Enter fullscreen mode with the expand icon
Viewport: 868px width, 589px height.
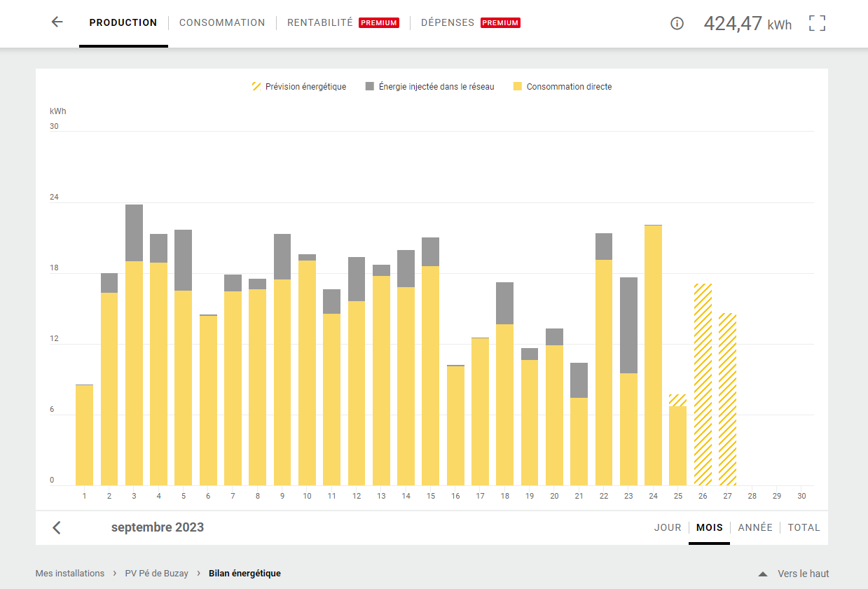817,23
